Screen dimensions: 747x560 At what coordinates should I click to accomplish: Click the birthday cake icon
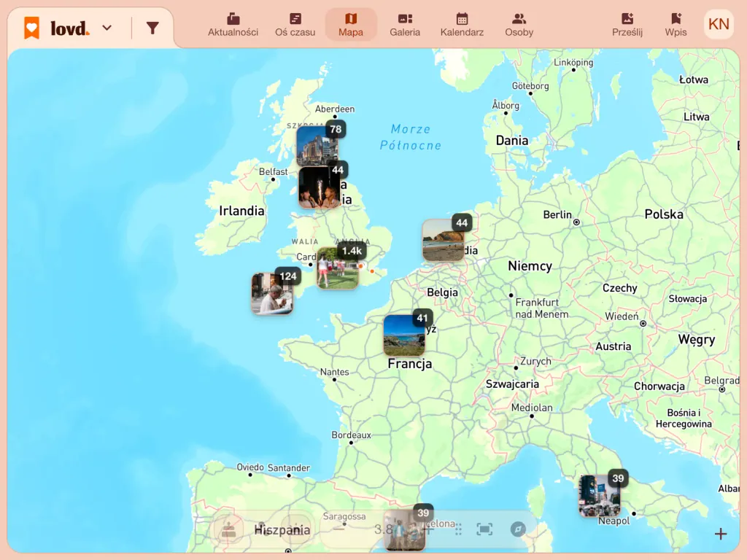coord(228,529)
